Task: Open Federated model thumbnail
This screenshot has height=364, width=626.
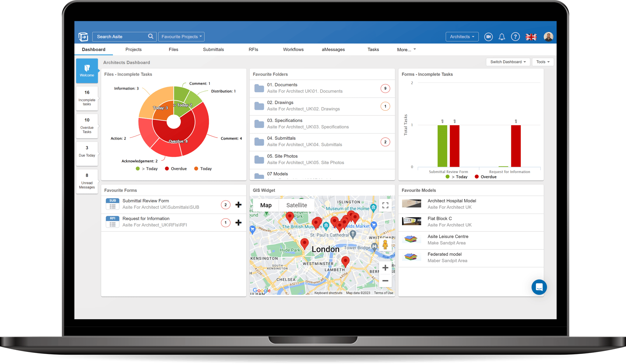Action: click(411, 257)
